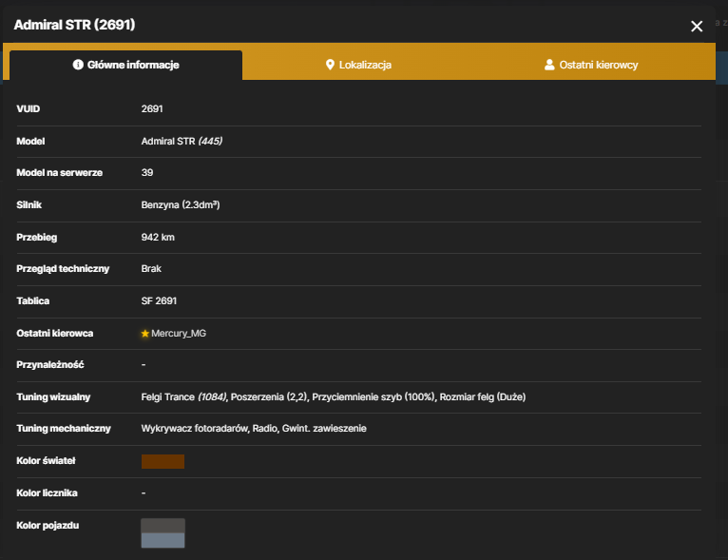Screen dimensions: 728x560
Task: Click the engine value Benzyna (2.3dm³)
Action: (181, 204)
